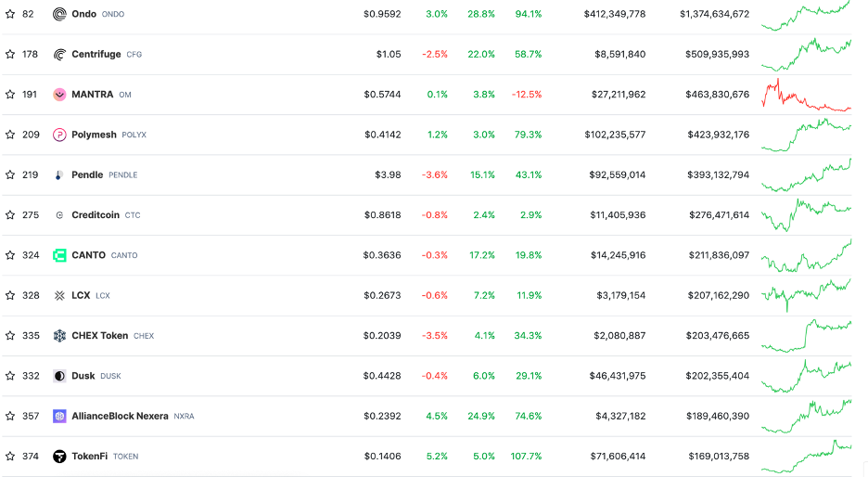This screenshot has width=868, height=477.
Task: Click the Ondo coin logo icon
Action: click(59, 14)
